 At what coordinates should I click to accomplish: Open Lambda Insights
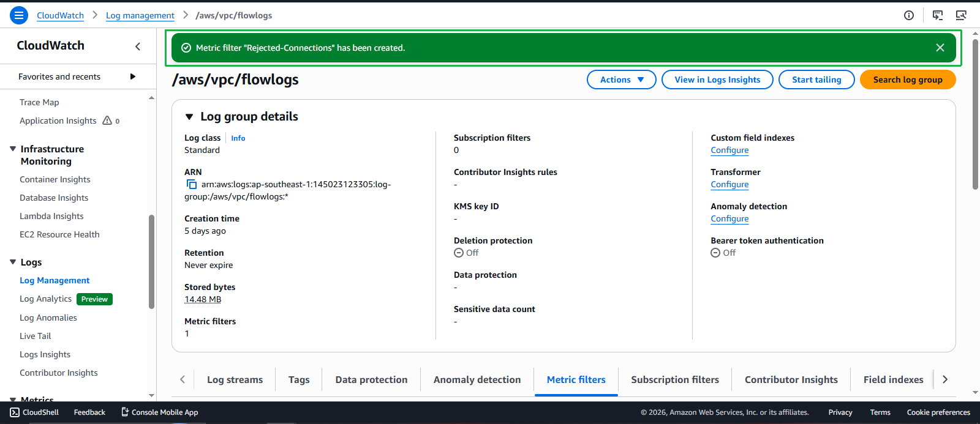51,216
